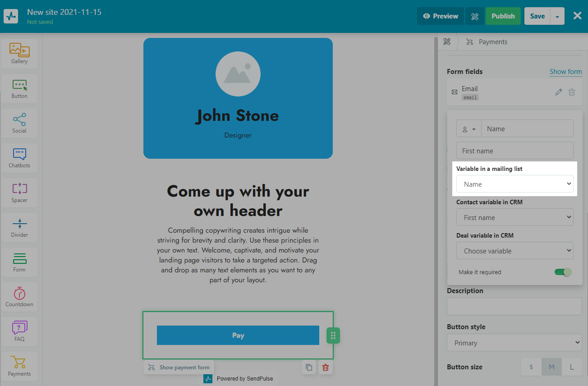Viewport: 588px width, 386px height.
Task: Click the Publish button
Action: pyautogui.click(x=503, y=16)
